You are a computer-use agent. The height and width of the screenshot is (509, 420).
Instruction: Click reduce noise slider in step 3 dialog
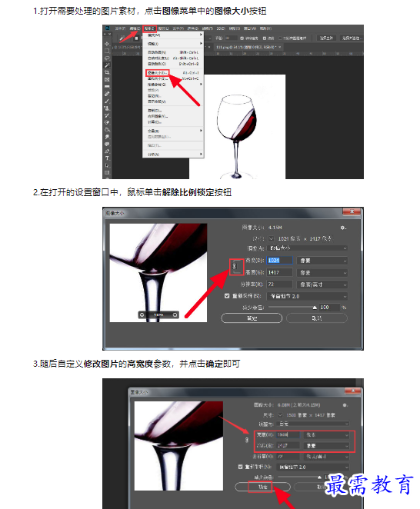(298, 477)
